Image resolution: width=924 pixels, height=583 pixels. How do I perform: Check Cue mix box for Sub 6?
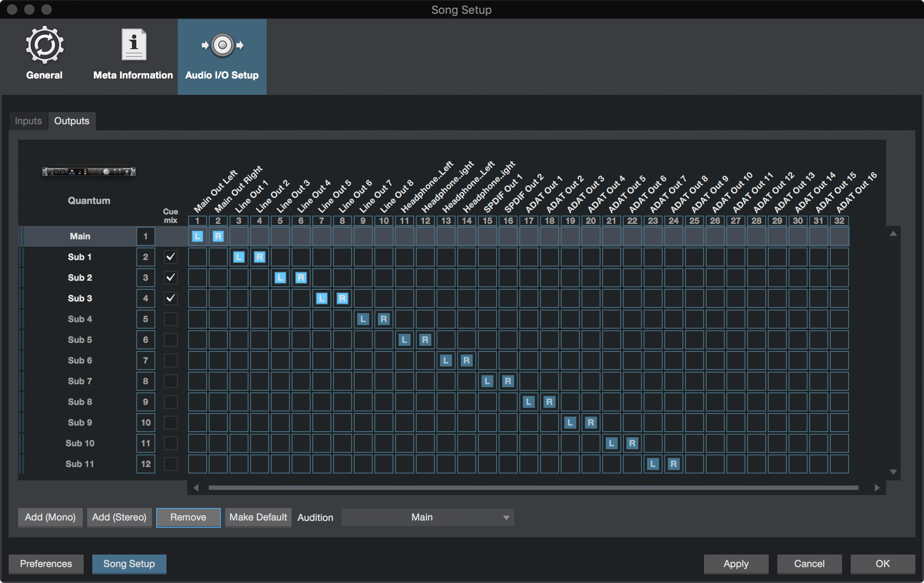(x=171, y=360)
